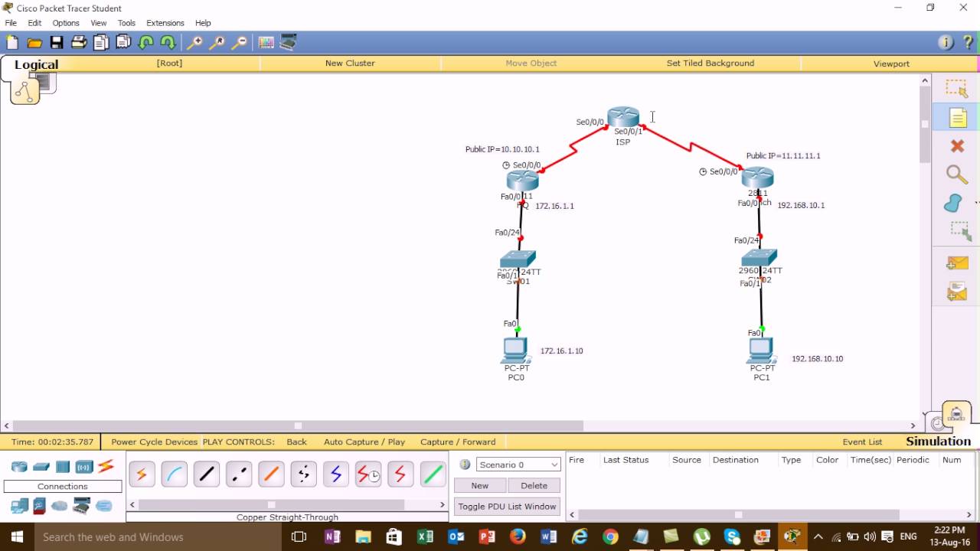Open network information via the i icon
The width and height of the screenshot is (980, 551).
coord(946,43)
